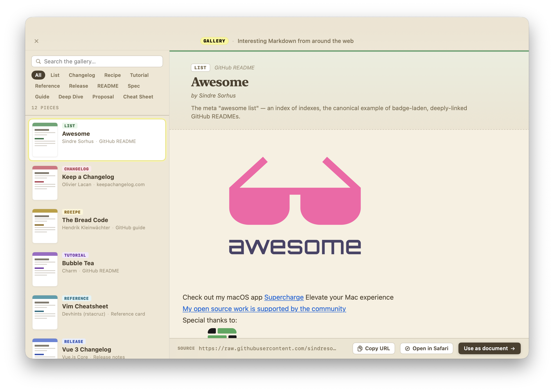Click 'Interesting Markdown from around the web' subtitle
Viewport: 554px width, 392px height.
click(295, 41)
